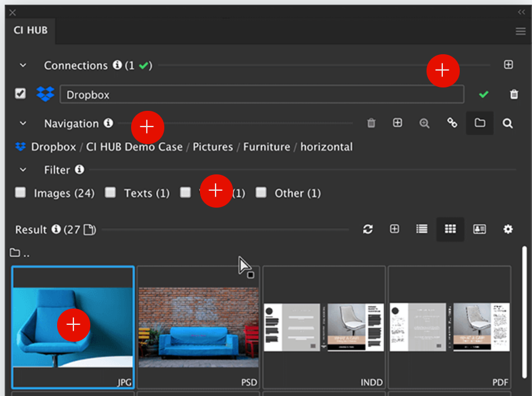Viewport: 532px width, 396px height.
Task: Enable the third filter checkbox before Other
Action: (185, 192)
